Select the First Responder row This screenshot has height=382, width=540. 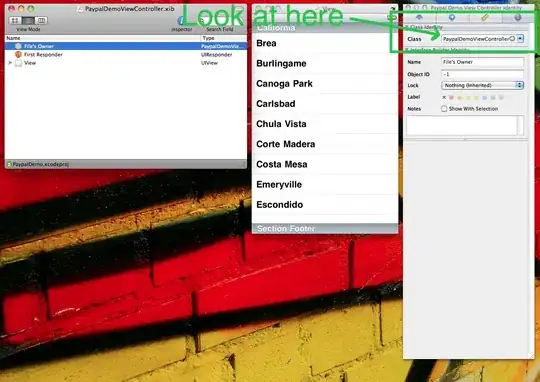(126, 54)
